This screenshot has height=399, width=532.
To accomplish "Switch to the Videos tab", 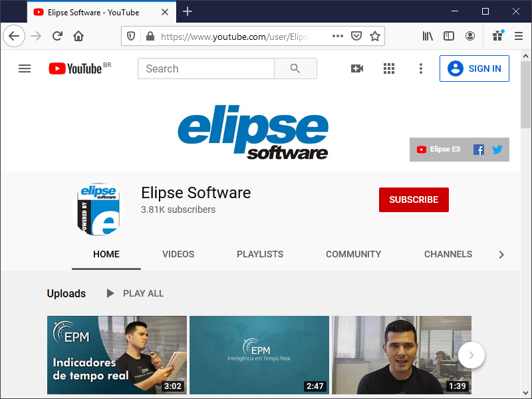I will [x=178, y=254].
